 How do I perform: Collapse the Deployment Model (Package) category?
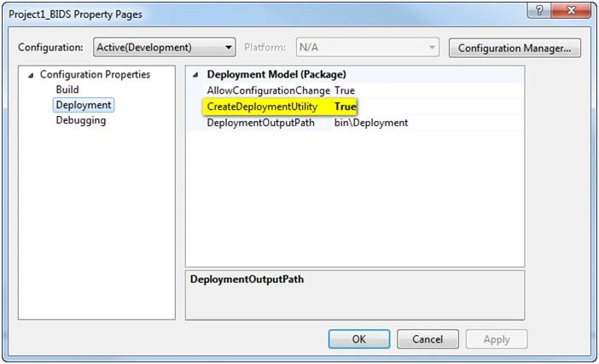(195, 75)
